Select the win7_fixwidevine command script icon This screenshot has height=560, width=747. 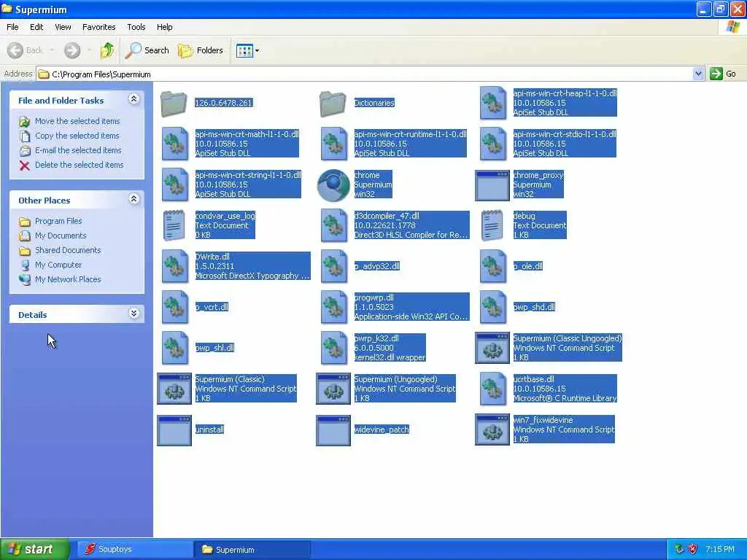click(x=492, y=429)
